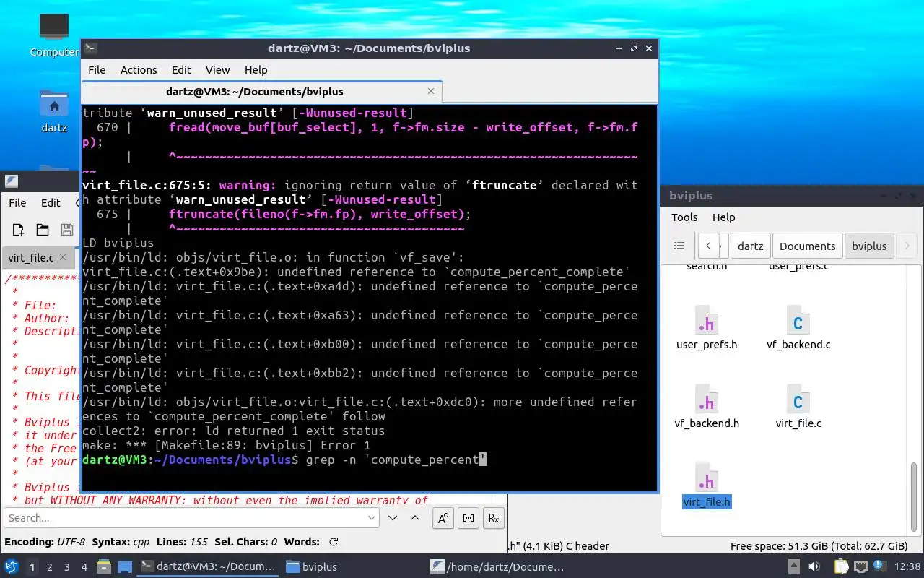Viewport: 924px width, 578px height.
Task: Toggle the file manager view list icon
Action: pyautogui.click(x=679, y=246)
